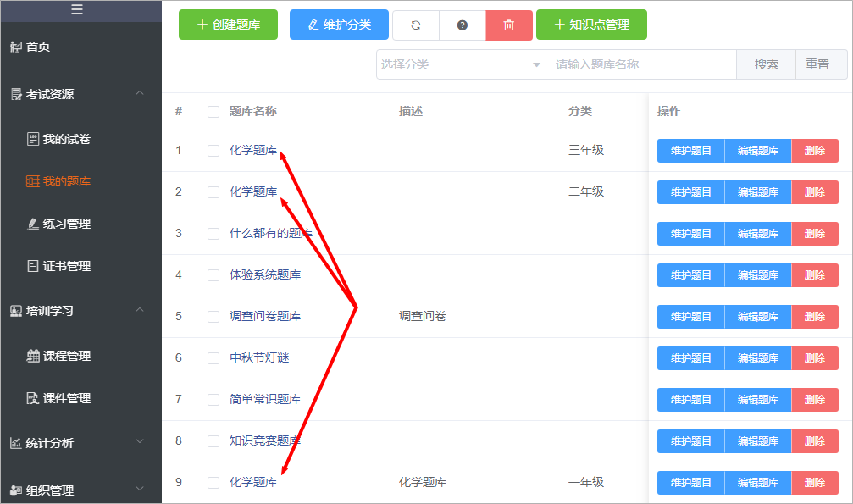Click the hamburger menu icon in the sidebar

(x=77, y=9)
